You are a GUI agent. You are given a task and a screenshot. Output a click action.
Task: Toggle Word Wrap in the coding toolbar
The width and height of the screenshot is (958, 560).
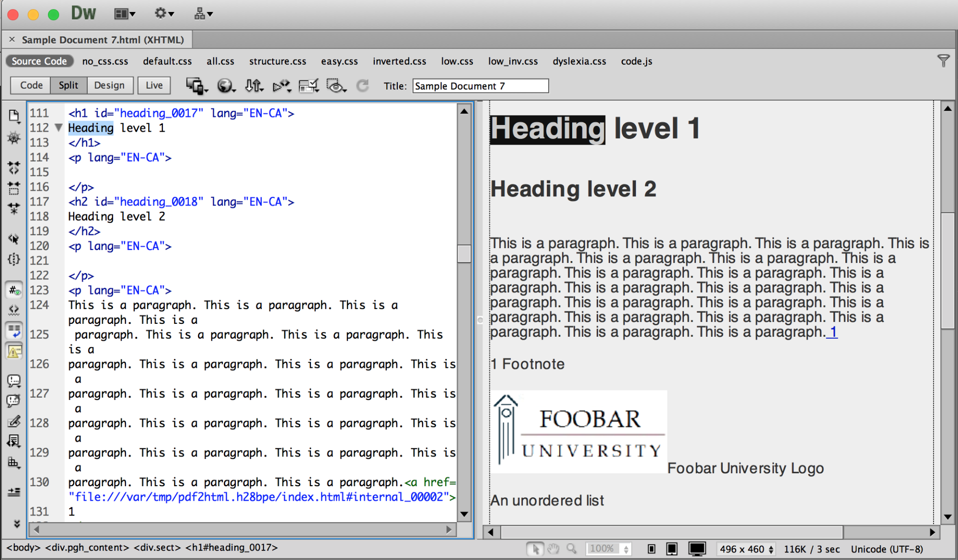click(x=14, y=331)
